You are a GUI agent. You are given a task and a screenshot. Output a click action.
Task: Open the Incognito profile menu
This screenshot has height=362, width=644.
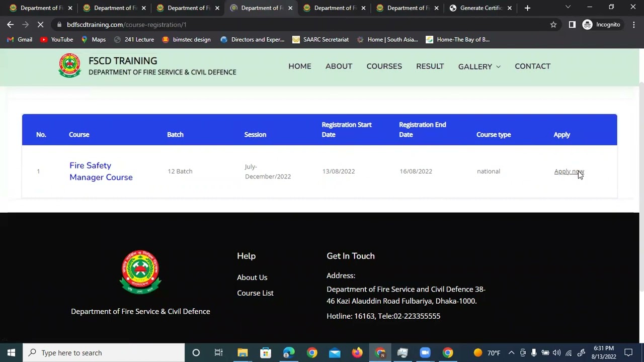[x=601, y=25]
